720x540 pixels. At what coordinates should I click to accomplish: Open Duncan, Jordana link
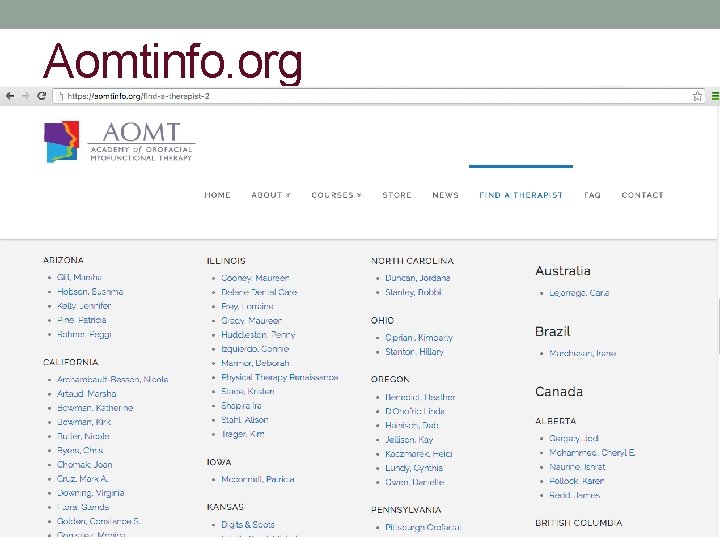click(417, 278)
